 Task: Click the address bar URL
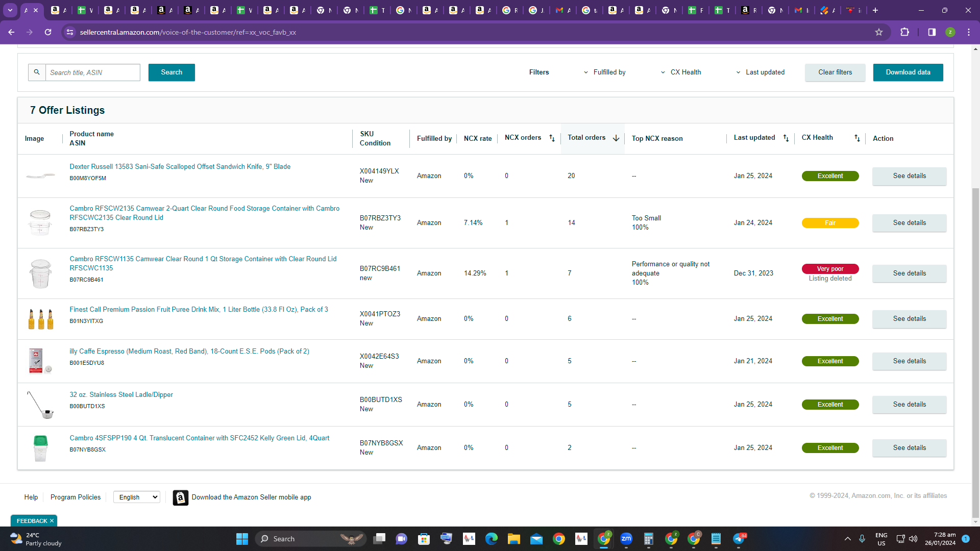(188, 32)
